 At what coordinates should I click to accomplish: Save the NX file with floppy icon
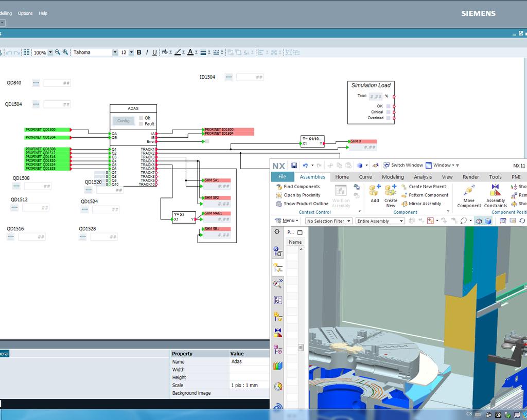[x=294, y=165]
